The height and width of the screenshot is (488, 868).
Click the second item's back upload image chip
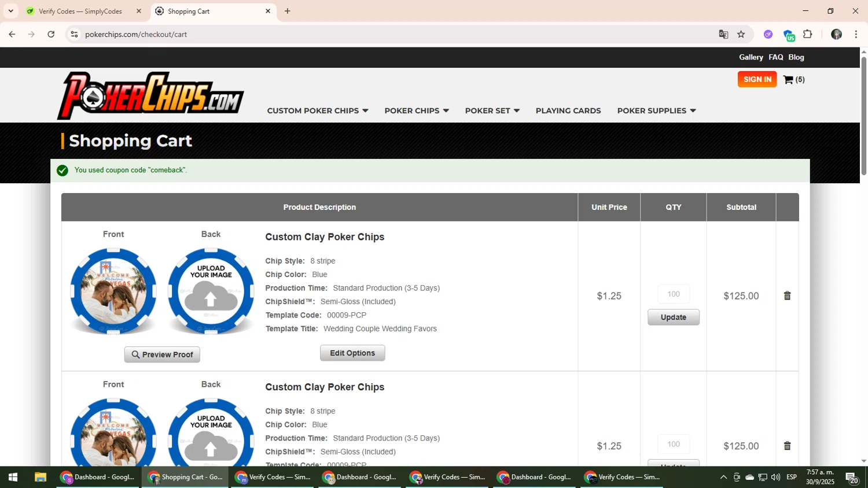point(211,432)
